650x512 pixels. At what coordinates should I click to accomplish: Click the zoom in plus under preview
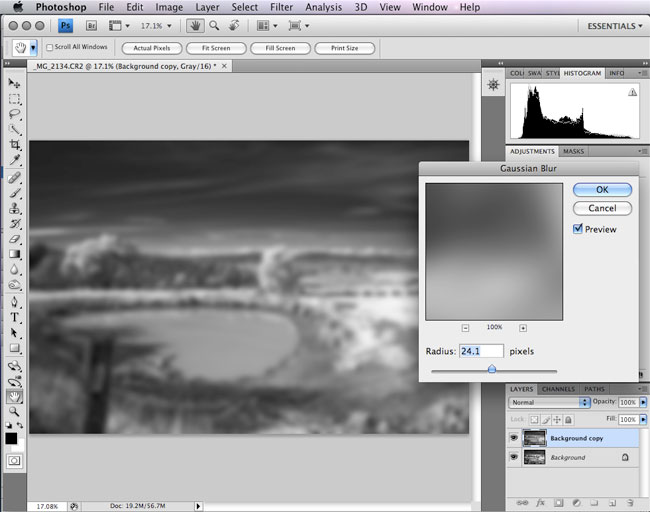coord(523,327)
